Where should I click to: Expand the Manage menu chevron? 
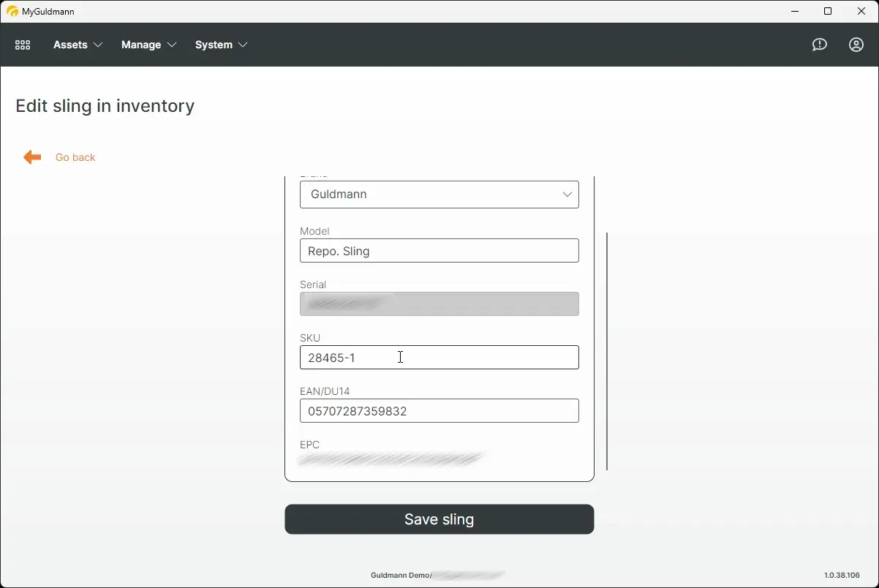pos(173,45)
